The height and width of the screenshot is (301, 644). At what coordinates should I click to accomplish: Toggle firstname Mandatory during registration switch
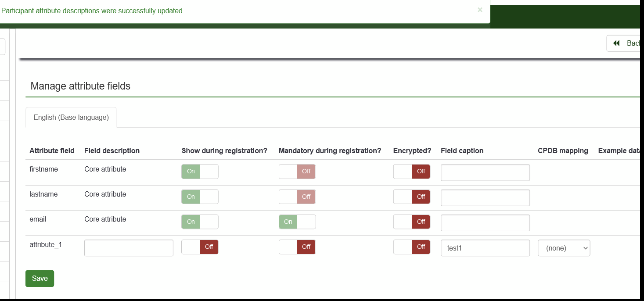point(297,172)
